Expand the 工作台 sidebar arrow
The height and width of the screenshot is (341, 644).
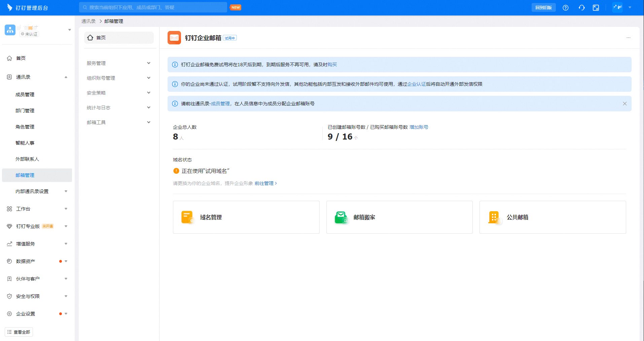pos(66,209)
